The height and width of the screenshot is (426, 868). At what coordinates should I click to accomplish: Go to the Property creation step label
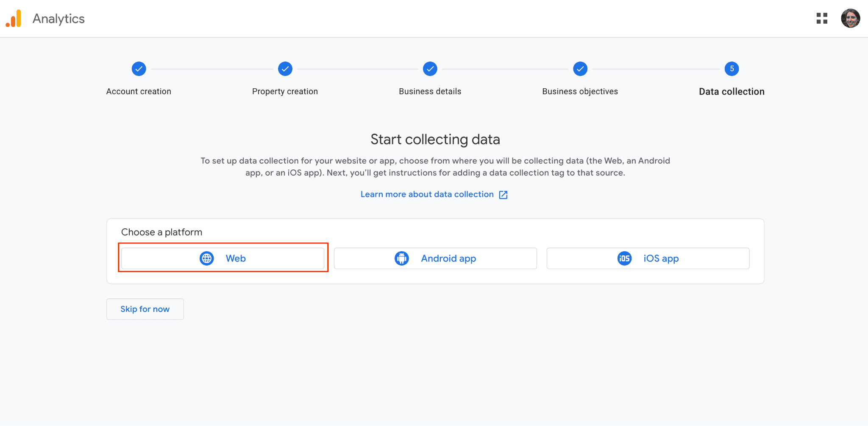click(x=285, y=92)
